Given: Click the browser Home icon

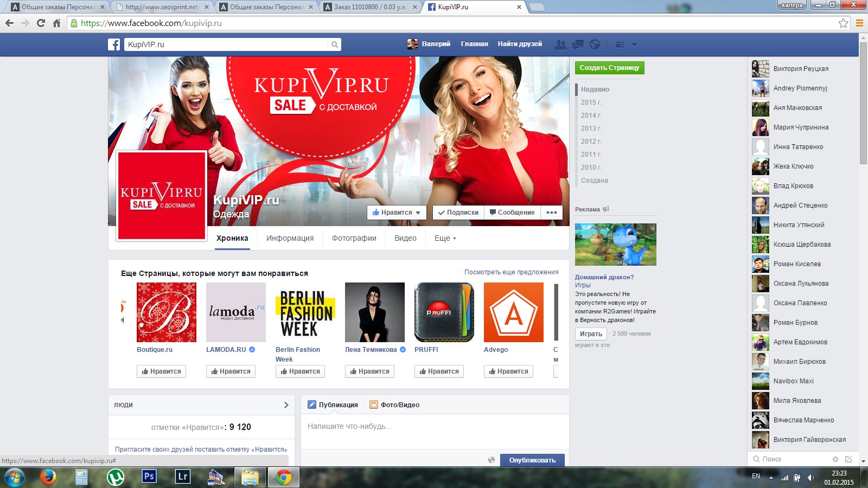Looking at the screenshot, I should (56, 23).
